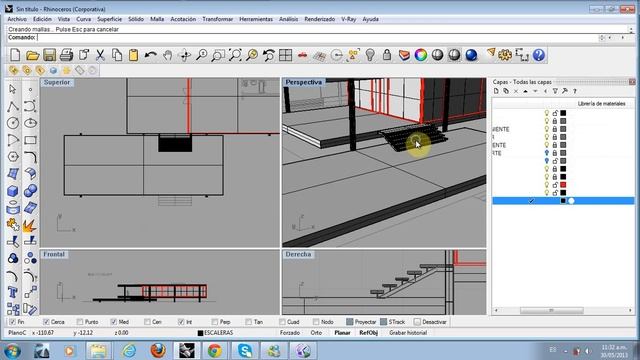Click the New file icon in toolbar
Screen dimensions: 640x360
tap(15, 55)
